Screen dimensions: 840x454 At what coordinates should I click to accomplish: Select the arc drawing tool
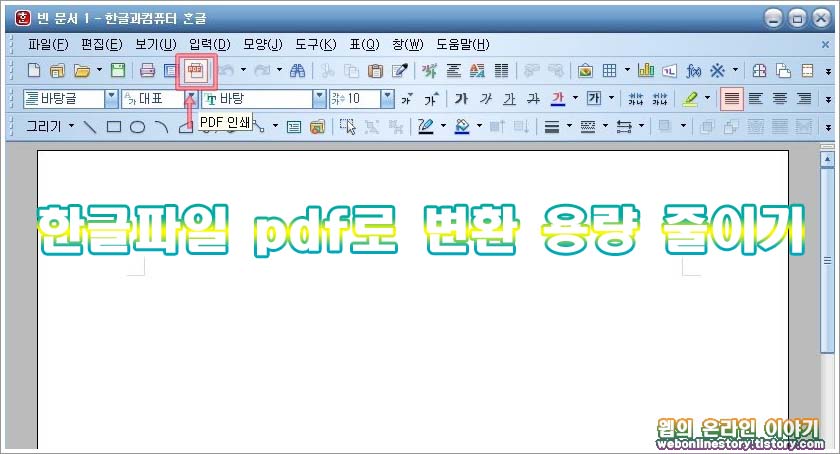161,126
